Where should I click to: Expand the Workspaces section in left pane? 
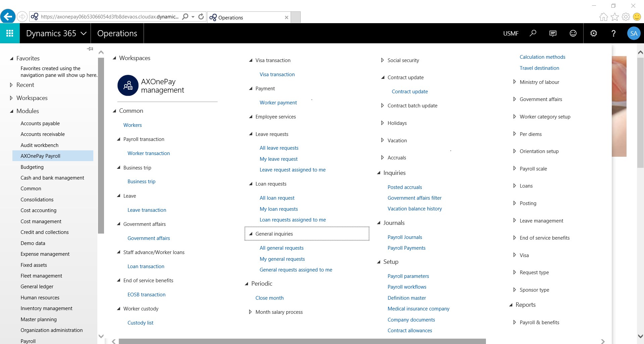(x=11, y=98)
